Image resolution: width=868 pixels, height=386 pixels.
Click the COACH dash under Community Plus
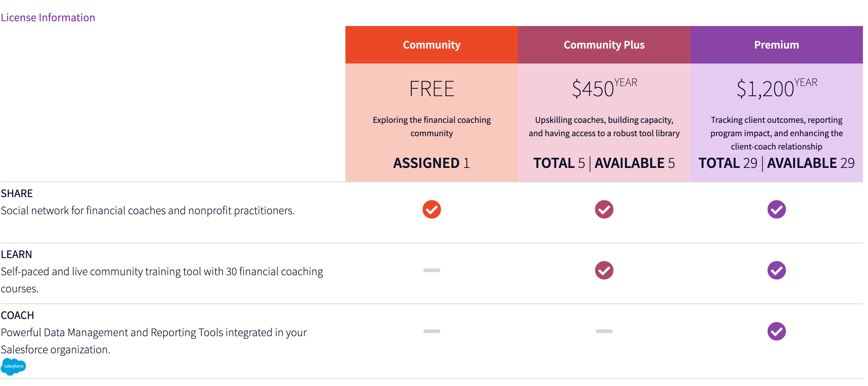pos(604,331)
